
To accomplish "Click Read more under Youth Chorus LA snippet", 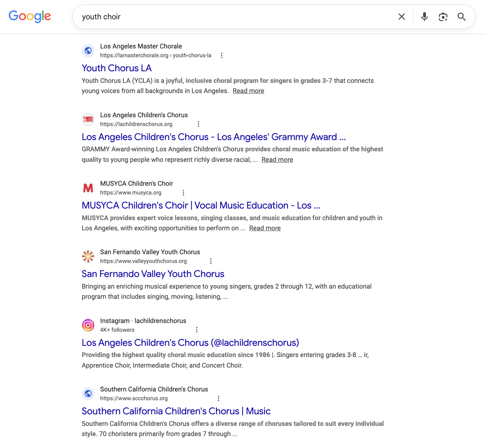I will pyautogui.click(x=248, y=91).
